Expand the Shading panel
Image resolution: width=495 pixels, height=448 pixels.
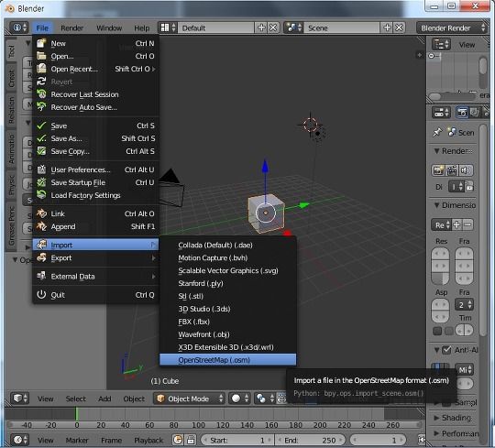tap(436, 418)
